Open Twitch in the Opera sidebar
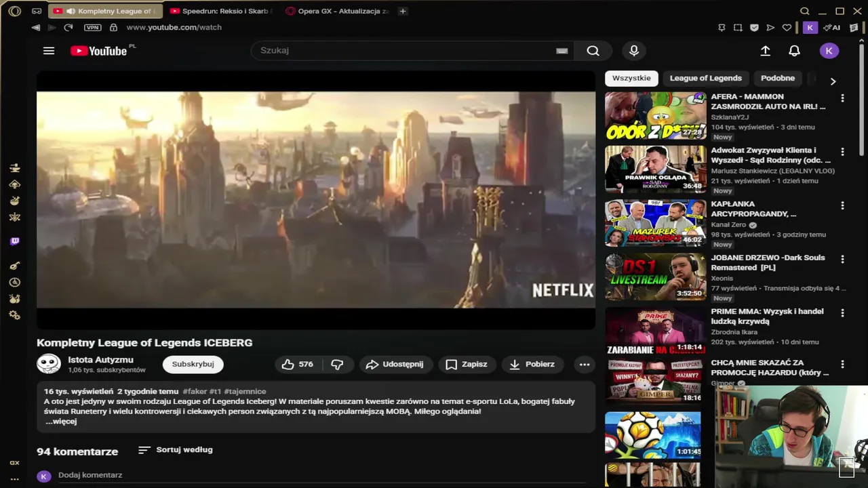The height and width of the screenshot is (488, 868). click(x=14, y=242)
